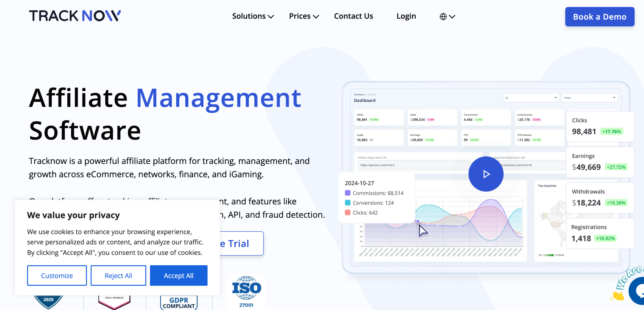The height and width of the screenshot is (310, 644).
Task: Open the live chat bubble
Action: [637, 291]
